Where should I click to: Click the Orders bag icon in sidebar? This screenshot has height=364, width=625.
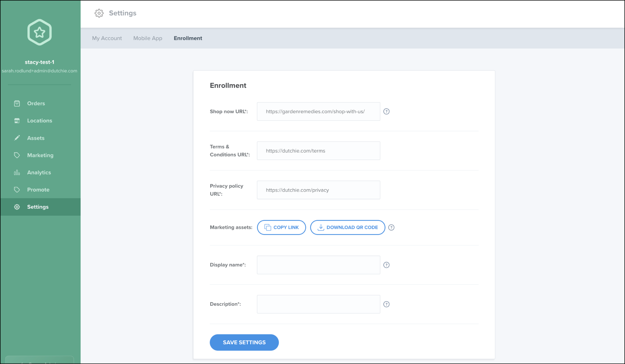(17, 103)
